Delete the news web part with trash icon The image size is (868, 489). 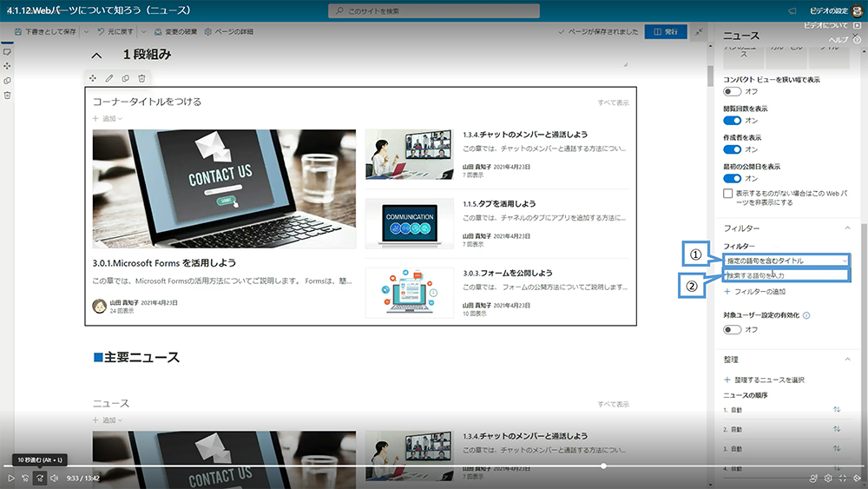click(141, 78)
